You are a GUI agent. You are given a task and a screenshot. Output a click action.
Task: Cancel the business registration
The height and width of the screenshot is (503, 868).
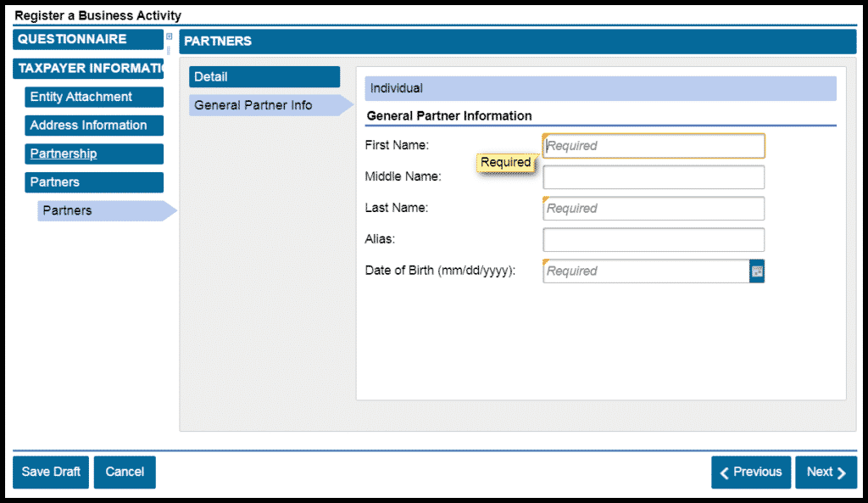125,472
